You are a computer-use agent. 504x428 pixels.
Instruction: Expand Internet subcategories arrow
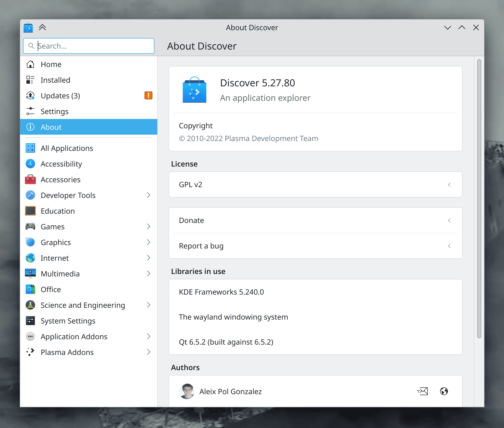[x=148, y=258]
